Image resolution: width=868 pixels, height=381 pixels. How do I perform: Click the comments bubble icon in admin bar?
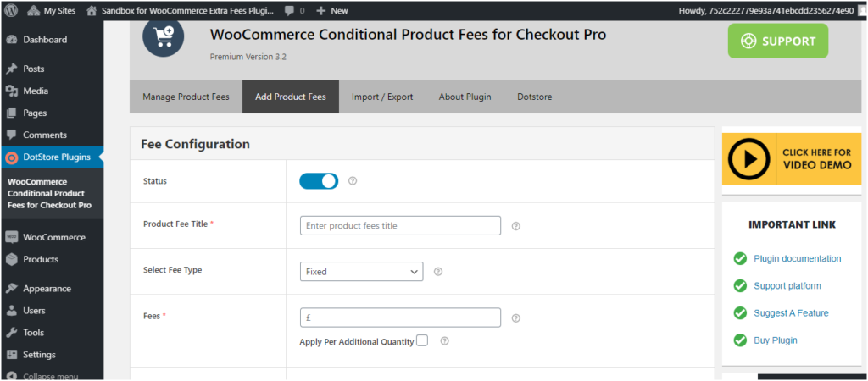tap(289, 11)
